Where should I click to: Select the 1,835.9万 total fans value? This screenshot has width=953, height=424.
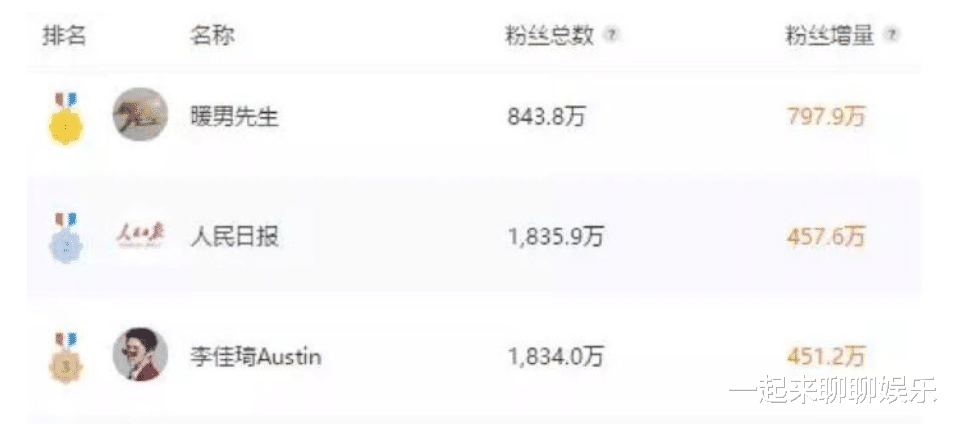point(555,238)
